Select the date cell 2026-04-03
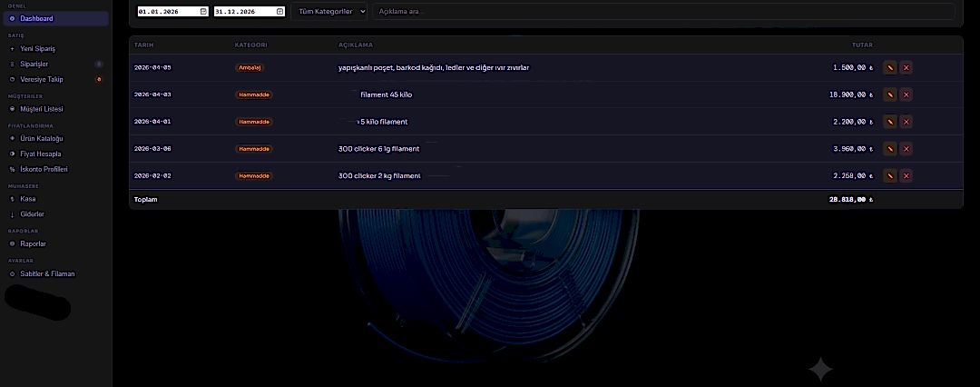The width and height of the screenshot is (980, 387). [152, 94]
